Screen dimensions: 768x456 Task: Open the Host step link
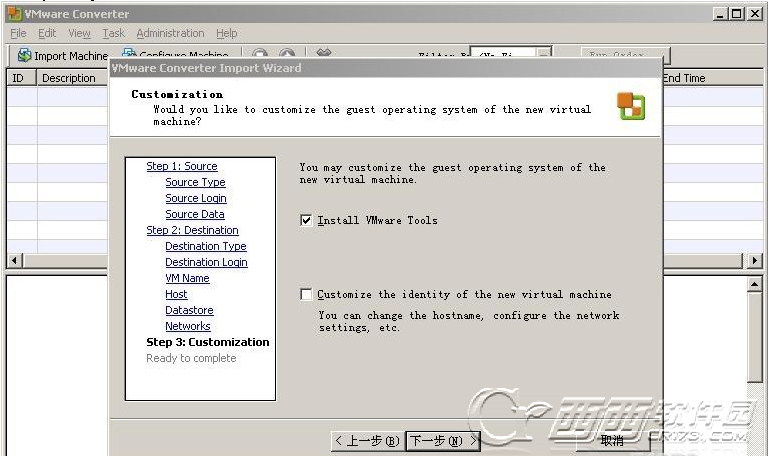pyautogui.click(x=176, y=294)
